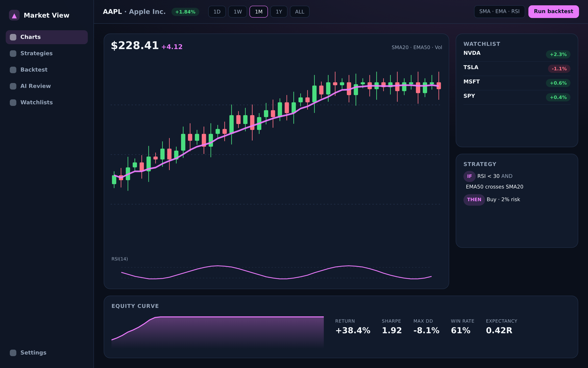The image size is (588, 368).
Task: Click the EQUITY CURVE heading
Action: 135,306
